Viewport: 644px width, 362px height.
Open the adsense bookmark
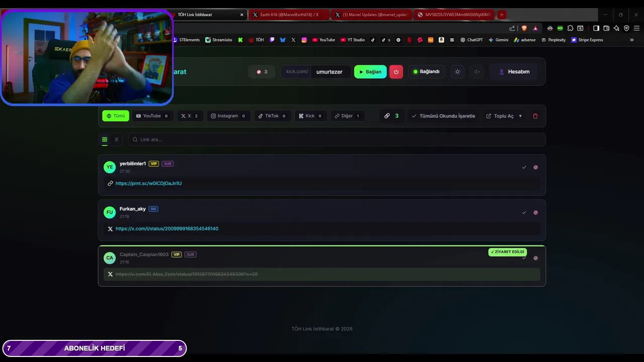tap(525, 40)
